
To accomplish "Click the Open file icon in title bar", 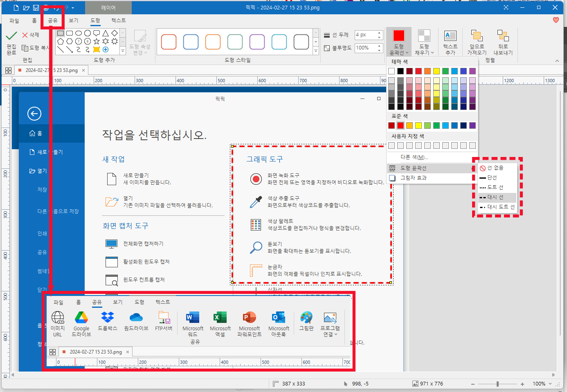I will 26,8.
